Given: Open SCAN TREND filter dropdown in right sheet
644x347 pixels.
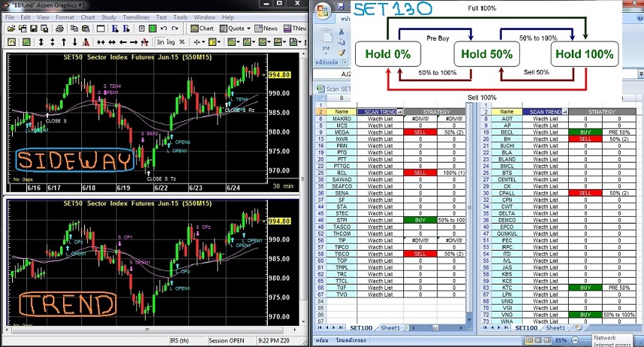Looking at the screenshot, I should tap(565, 112).
